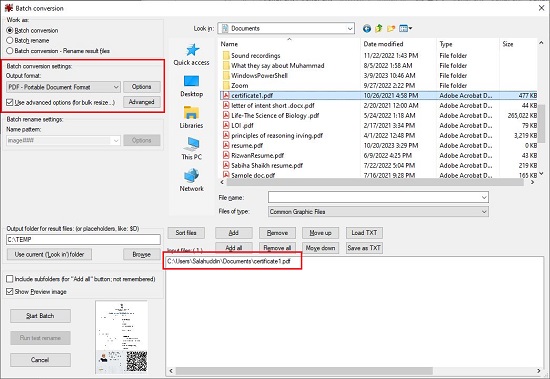Click the Cancel button
Image resolution: width=550 pixels, height=379 pixels.
click(40, 360)
